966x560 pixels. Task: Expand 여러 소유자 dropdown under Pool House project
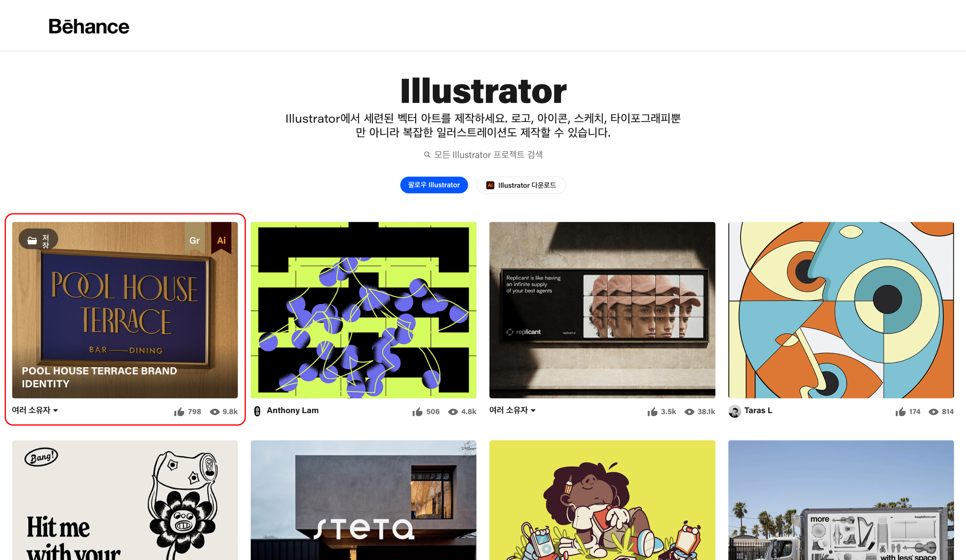point(35,410)
